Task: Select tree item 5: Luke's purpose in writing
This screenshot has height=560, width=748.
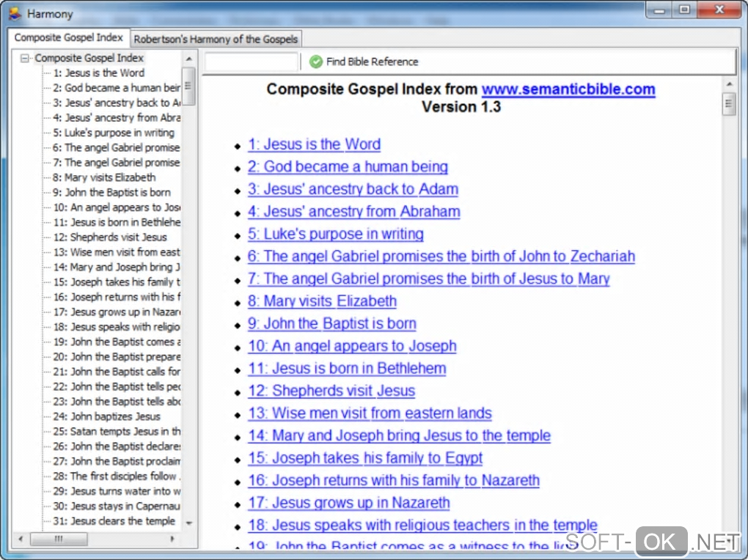Action: point(114,133)
